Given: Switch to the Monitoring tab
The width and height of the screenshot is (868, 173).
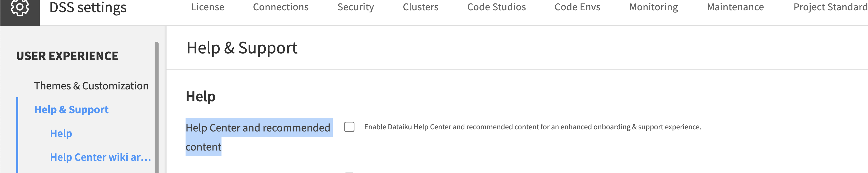Looking at the screenshot, I should [x=653, y=7].
